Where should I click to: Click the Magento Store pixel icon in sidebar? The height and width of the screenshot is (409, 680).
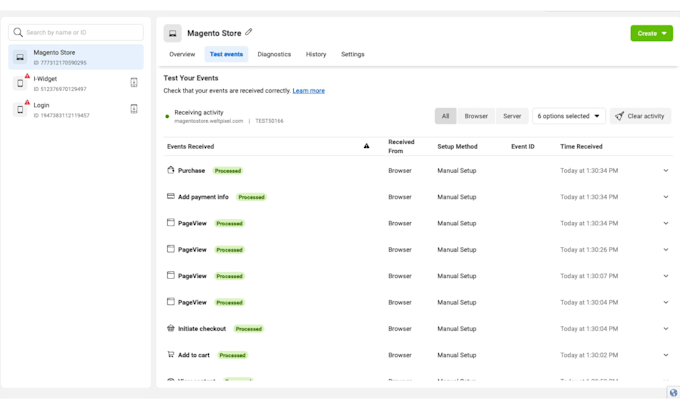pyautogui.click(x=20, y=57)
